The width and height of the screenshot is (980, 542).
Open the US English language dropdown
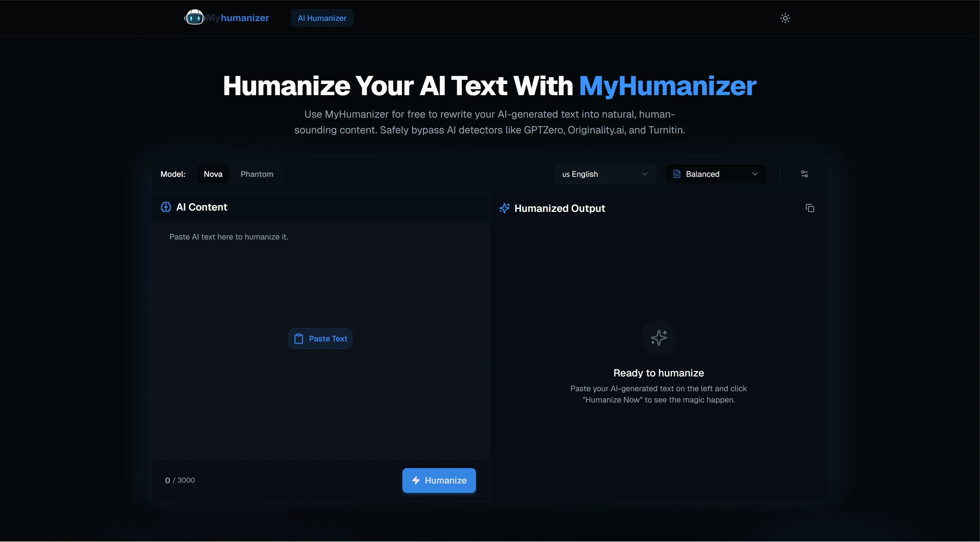pyautogui.click(x=605, y=174)
